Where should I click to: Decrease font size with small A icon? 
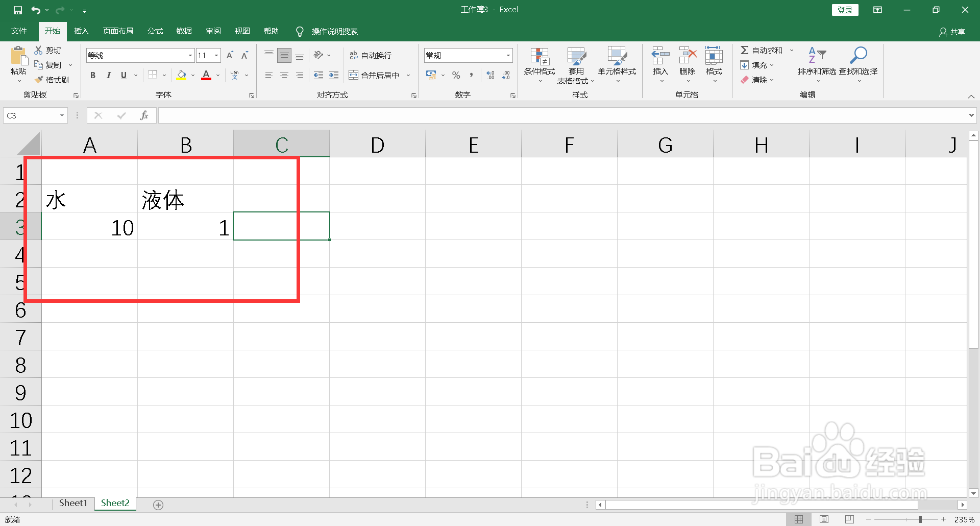coord(244,55)
